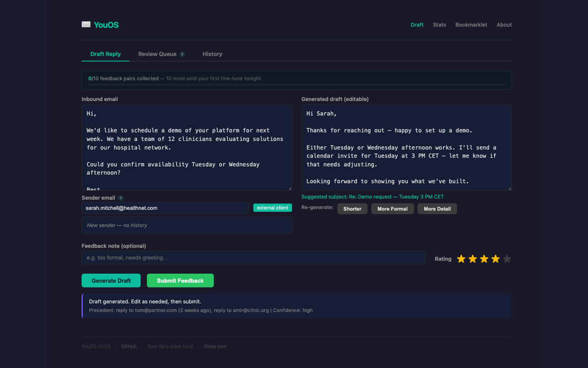Open the Bookmarklet page

click(471, 25)
